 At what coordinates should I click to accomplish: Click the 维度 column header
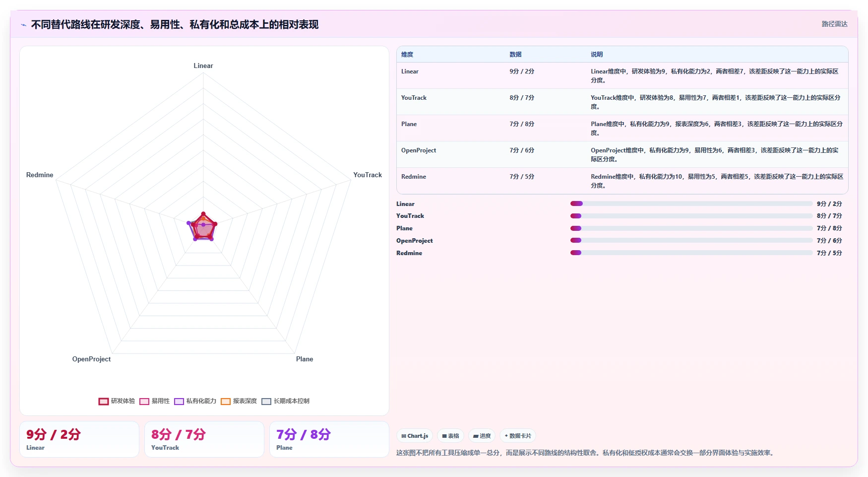pos(407,55)
